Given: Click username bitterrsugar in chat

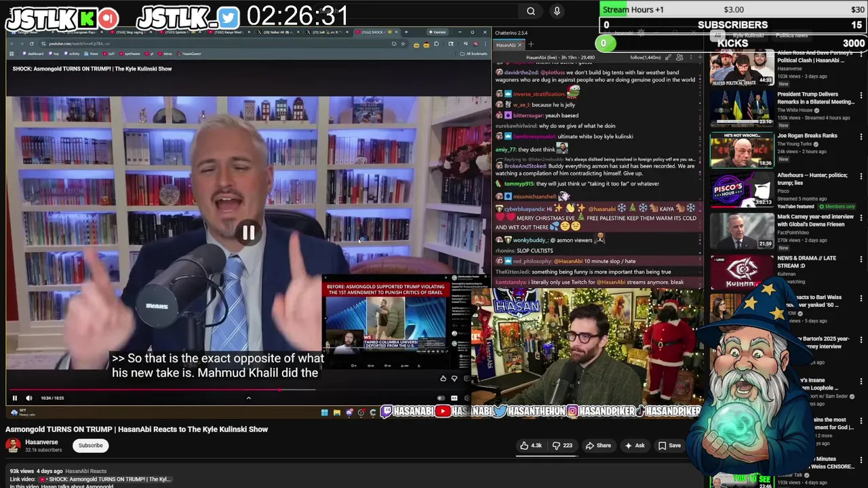Looking at the screenshot, I should (x=528, y=115).
